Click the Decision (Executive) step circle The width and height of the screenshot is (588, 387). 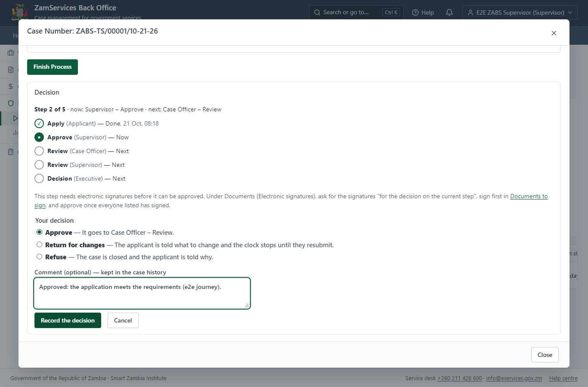point(39,178)
